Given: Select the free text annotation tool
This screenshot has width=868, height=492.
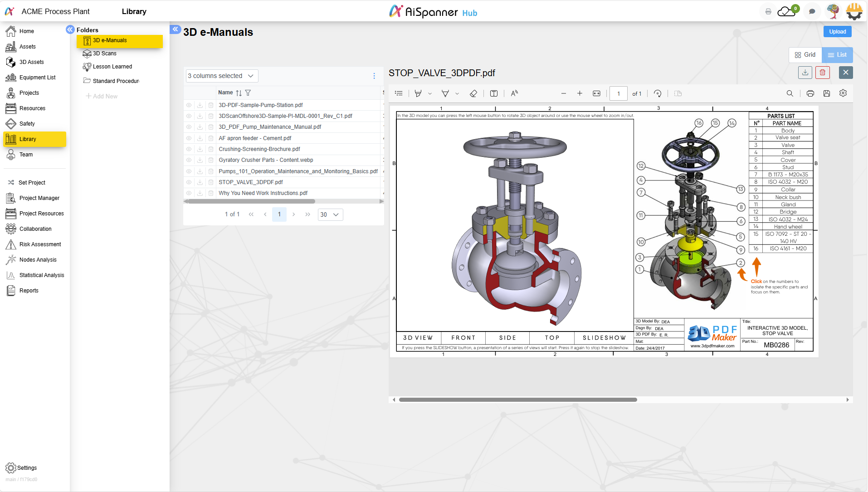Looking at the screenshot, I should point(494,93).
